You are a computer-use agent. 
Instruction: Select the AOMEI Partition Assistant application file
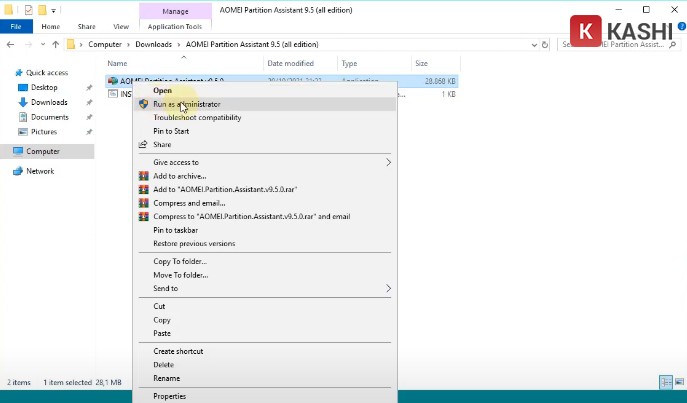point(282,81)
